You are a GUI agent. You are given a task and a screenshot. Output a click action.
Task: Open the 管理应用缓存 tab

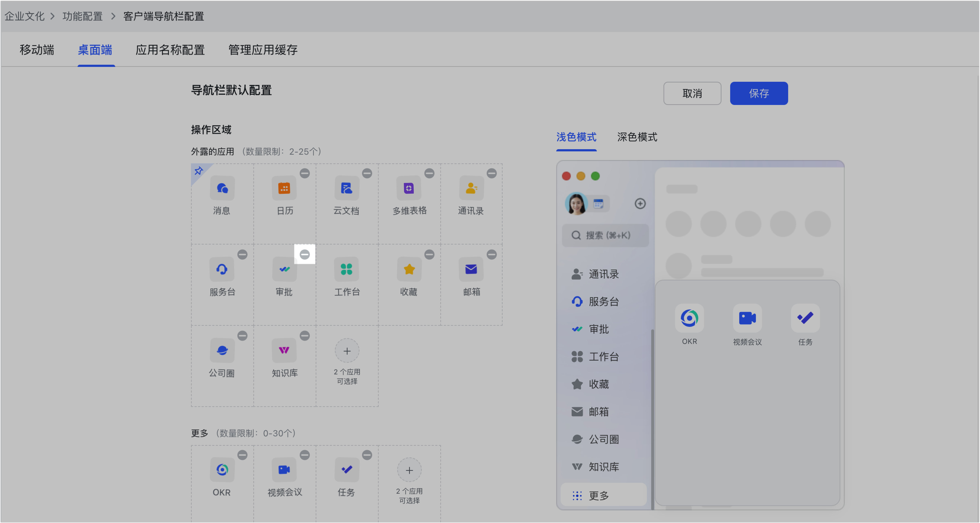[x=263, y=50]
